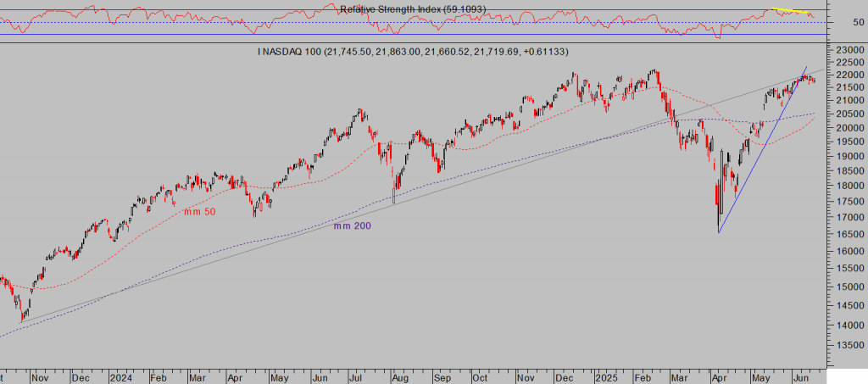Click the 14000 price axis label

coord(849,326)
